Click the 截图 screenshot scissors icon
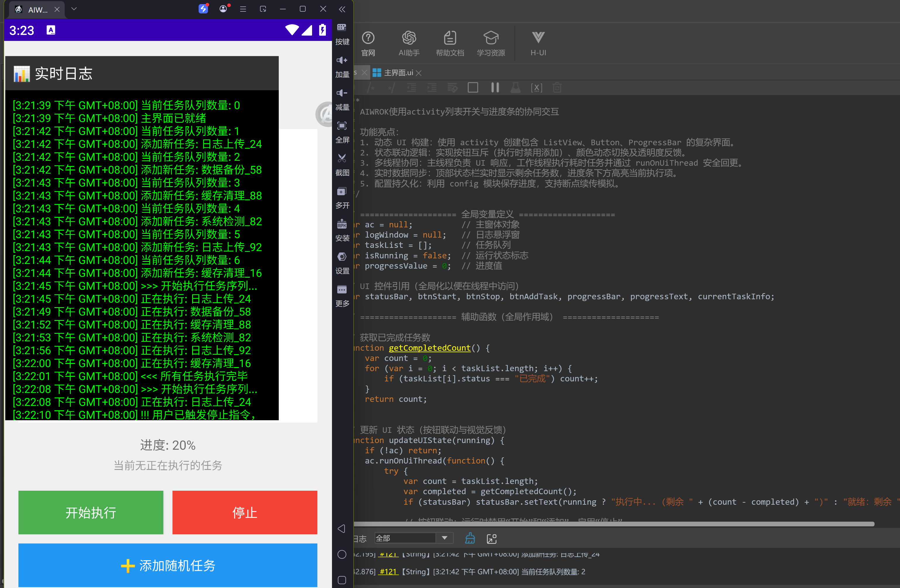This screenshot has height=588, width=900. pos(342,158)
